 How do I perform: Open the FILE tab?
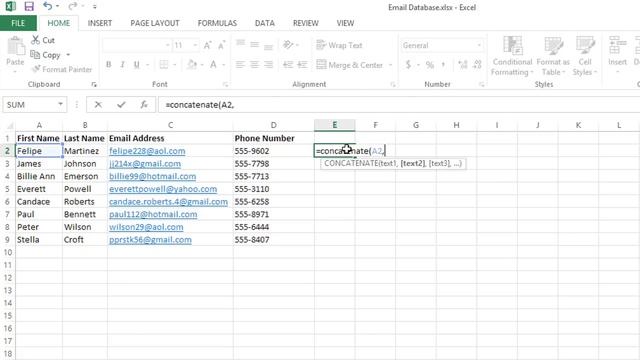(18, 23)
